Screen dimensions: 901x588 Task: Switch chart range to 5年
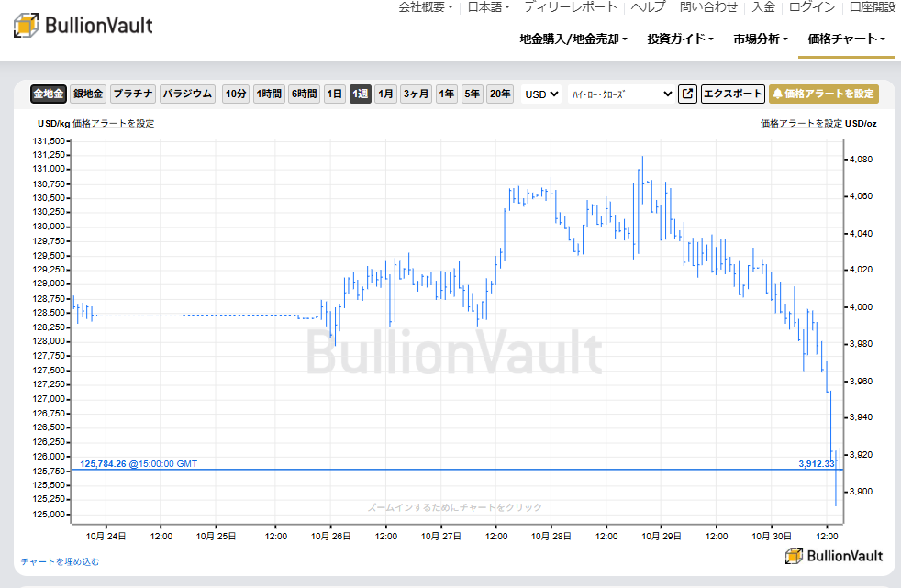tap(472, 94)
